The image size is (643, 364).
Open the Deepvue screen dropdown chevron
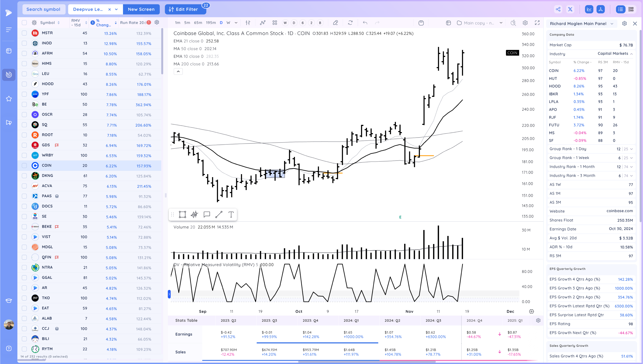tap(116, 9)
